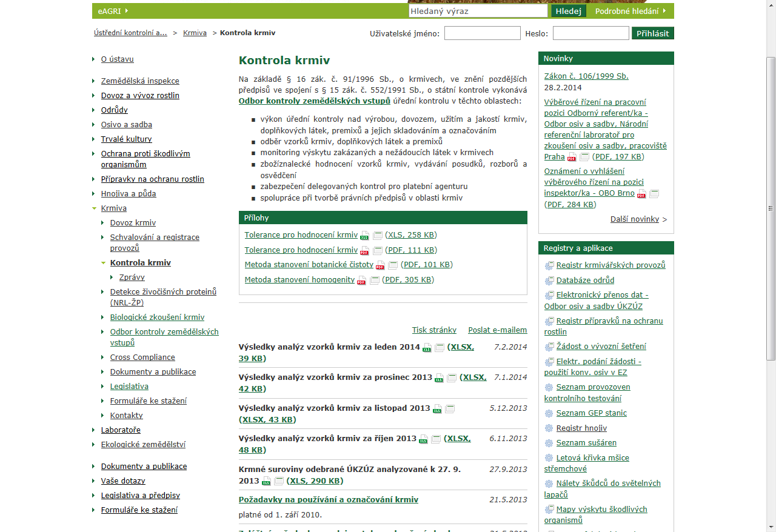Collapse the Krmiva menu arrow
The image size is (776, 532).
94,208
